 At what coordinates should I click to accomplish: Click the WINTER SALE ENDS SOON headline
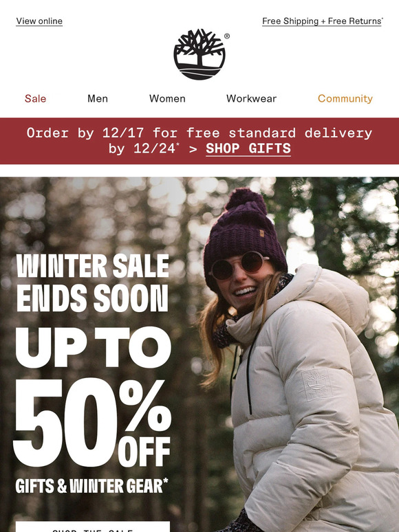92,282
